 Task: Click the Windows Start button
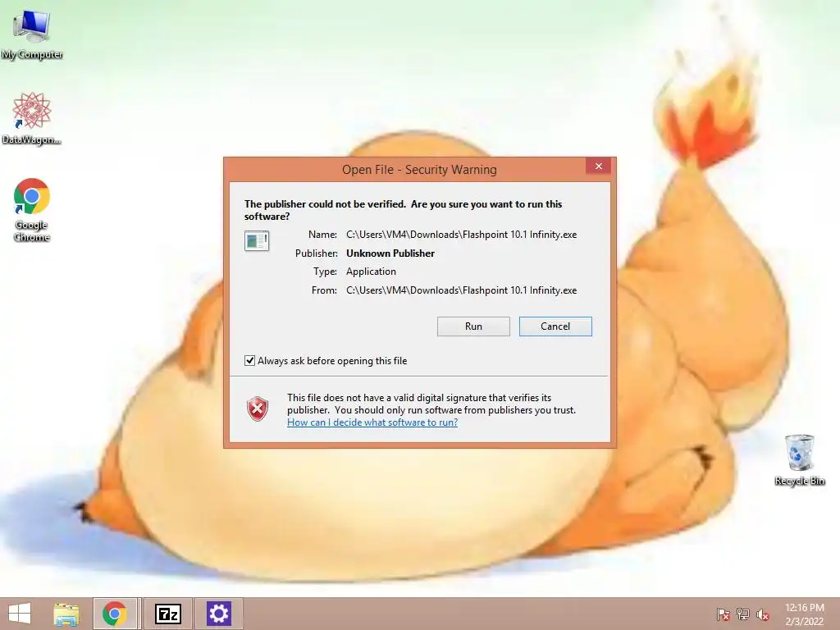click(x=20, y=614)
